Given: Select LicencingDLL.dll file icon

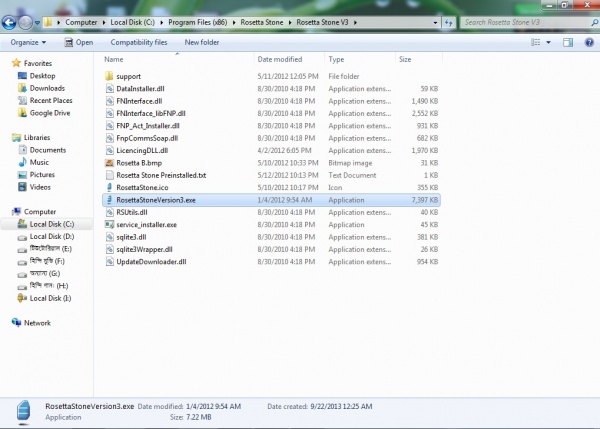Looking at the screenshot, I should pos(109,150).
